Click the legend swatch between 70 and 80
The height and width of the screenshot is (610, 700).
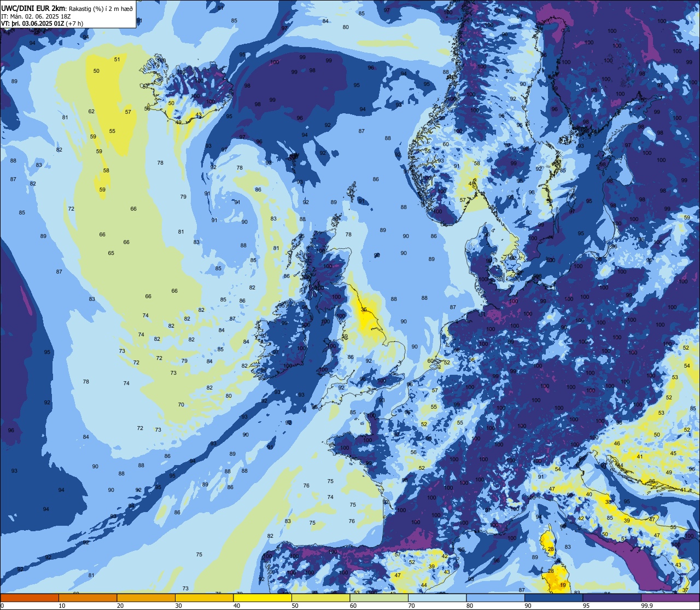(437, 598)
